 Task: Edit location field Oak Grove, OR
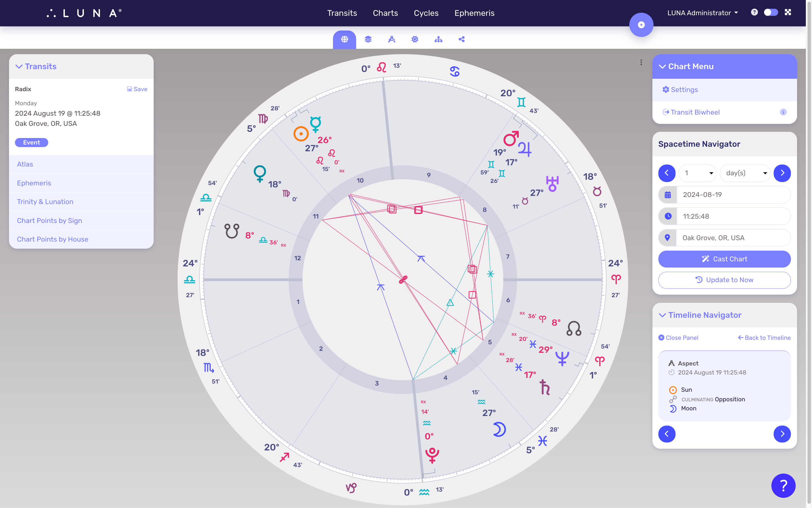[734, 238]
